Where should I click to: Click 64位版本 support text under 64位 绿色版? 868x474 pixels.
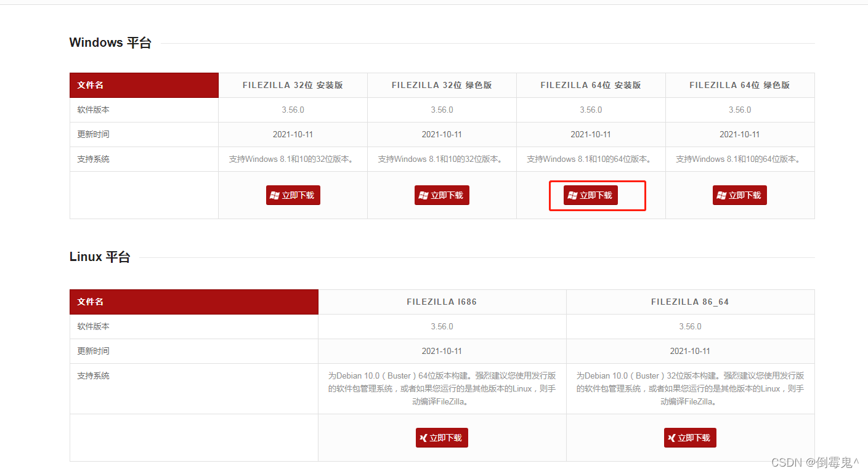tap(740, 159)
